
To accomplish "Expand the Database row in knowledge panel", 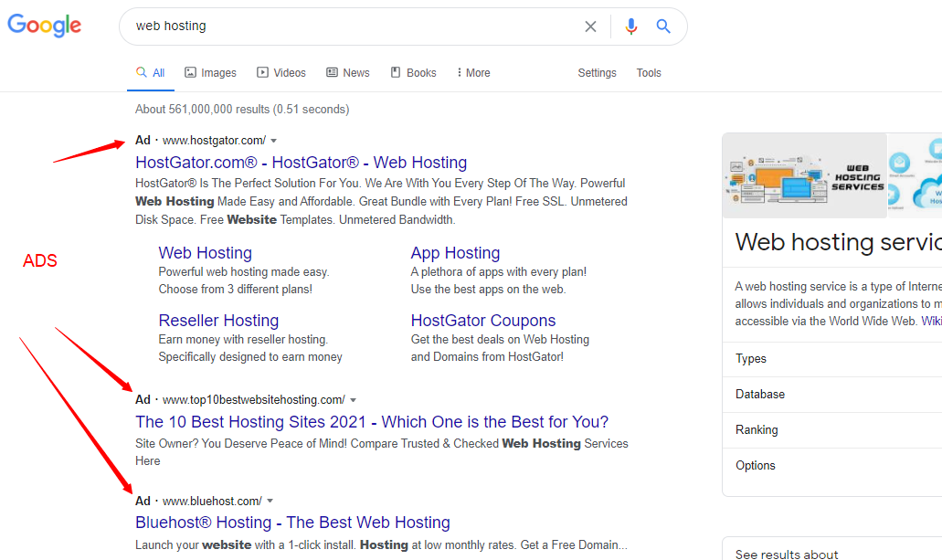I will (x=832, y=394).
